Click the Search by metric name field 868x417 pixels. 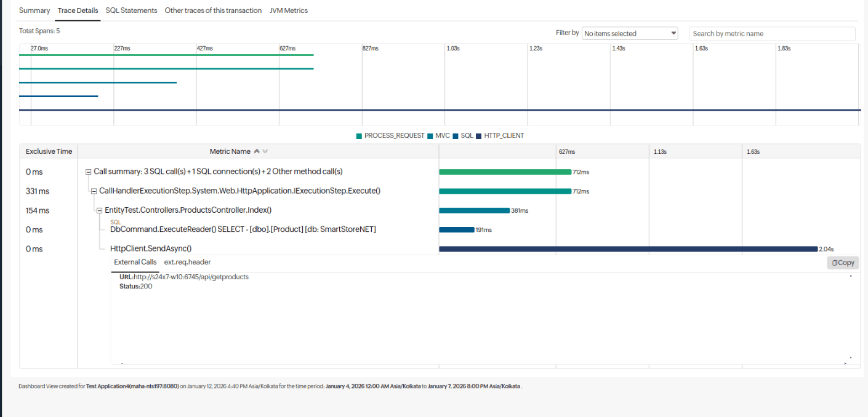[772, 33]
